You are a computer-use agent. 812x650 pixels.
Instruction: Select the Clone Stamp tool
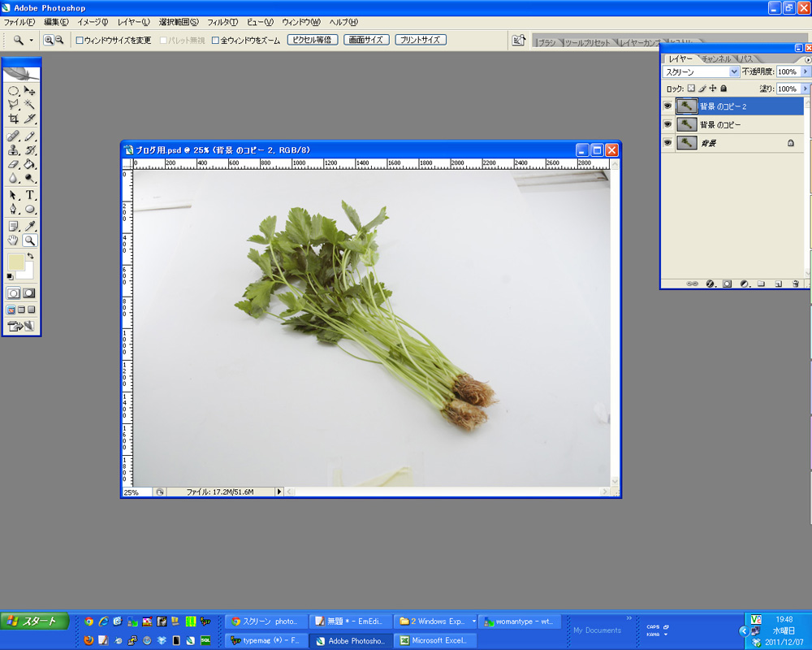(14, 150)
